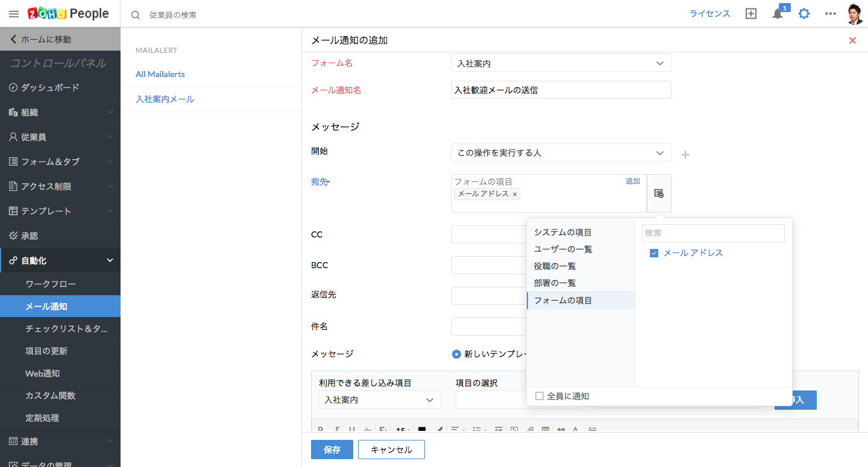868x467 pixels.
Task: Click the recipient picker icon beside 宛先
Action: point(659,193)
